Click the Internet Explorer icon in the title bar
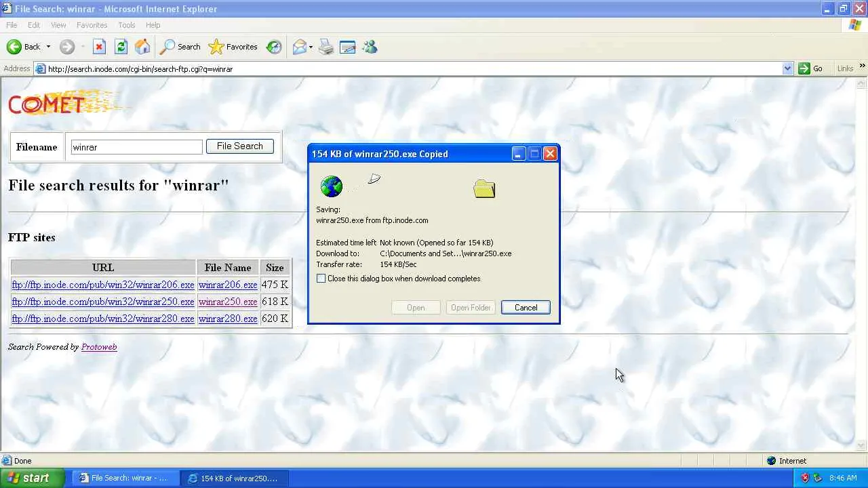 (x=7, y=9)
